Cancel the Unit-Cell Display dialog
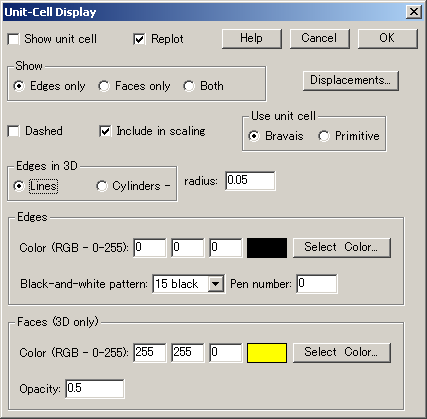This screenshot has height=419, width=427. (319, 38)
